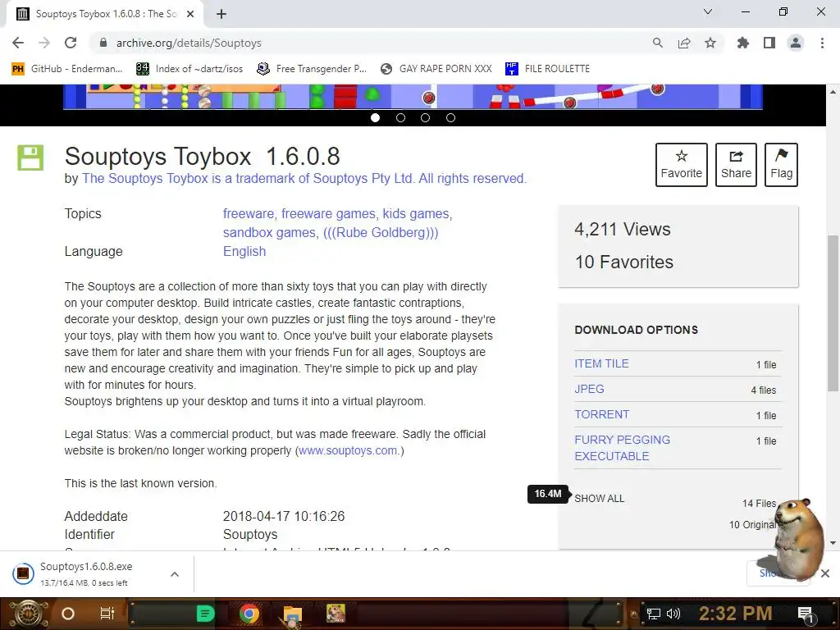Bookmark this page with the star icon
This screenshot has width=840, height=630.
pos(710,43)
